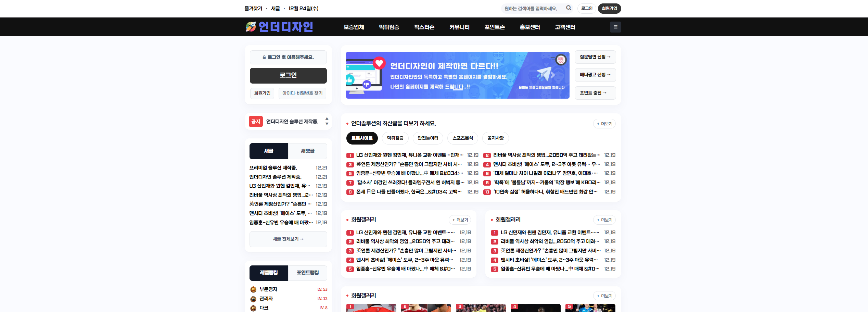
Task: Click the red 공지 badge
Action: 256,122
